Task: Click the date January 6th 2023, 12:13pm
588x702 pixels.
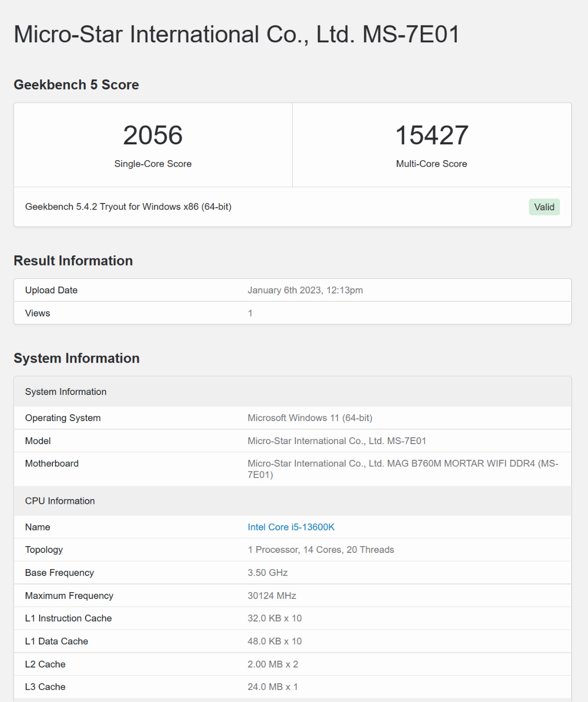Action: (305, 290)
